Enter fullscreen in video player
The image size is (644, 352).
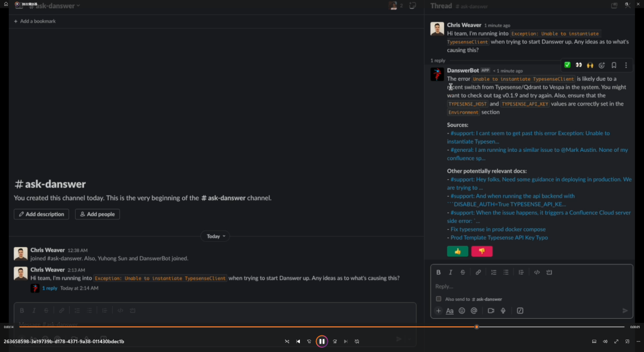coord(616,341)
